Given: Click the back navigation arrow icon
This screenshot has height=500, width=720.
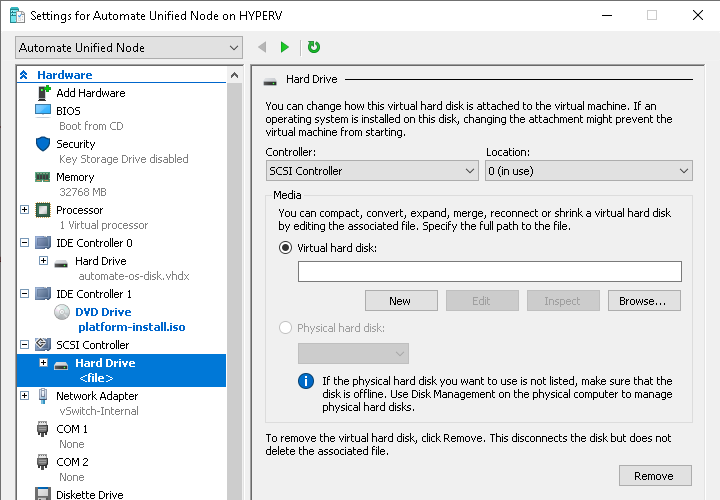Looking at the screenshot, I should 262,47.
